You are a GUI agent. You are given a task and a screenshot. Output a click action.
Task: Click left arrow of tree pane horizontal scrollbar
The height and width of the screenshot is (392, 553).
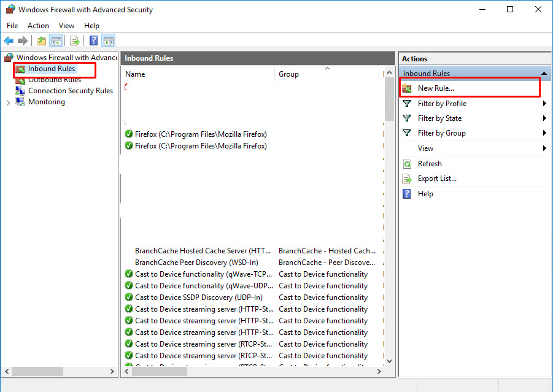point(7,372)
